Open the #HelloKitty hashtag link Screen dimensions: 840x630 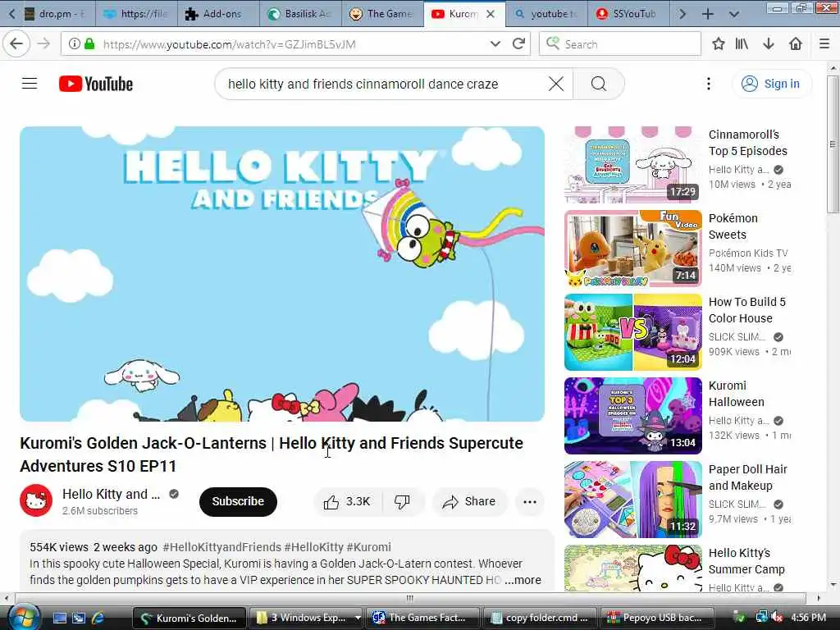point(314,547)
